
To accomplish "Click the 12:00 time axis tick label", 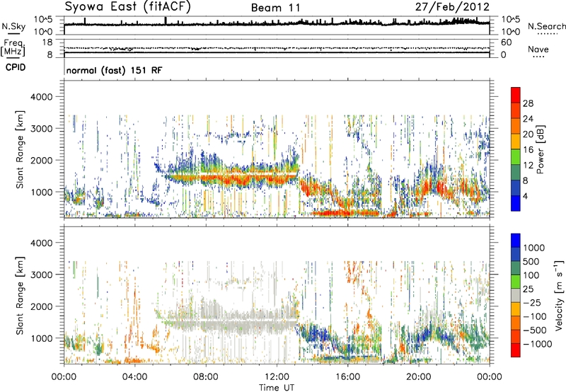I will point(277,377).
